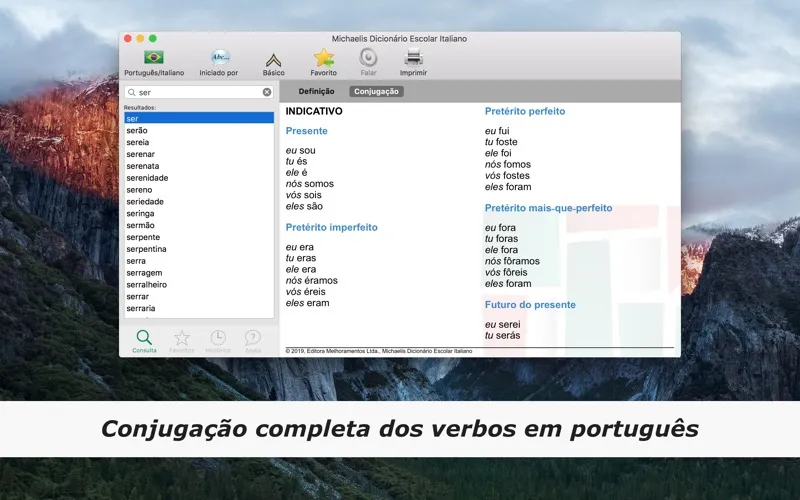Choose "sereia" from the results

[137, 142]
